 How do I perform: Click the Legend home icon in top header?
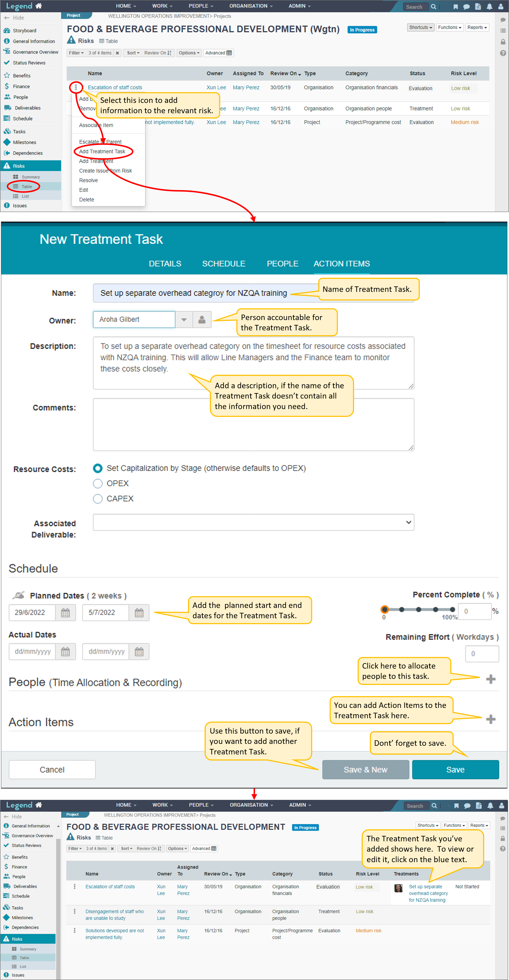coord(39,6)
